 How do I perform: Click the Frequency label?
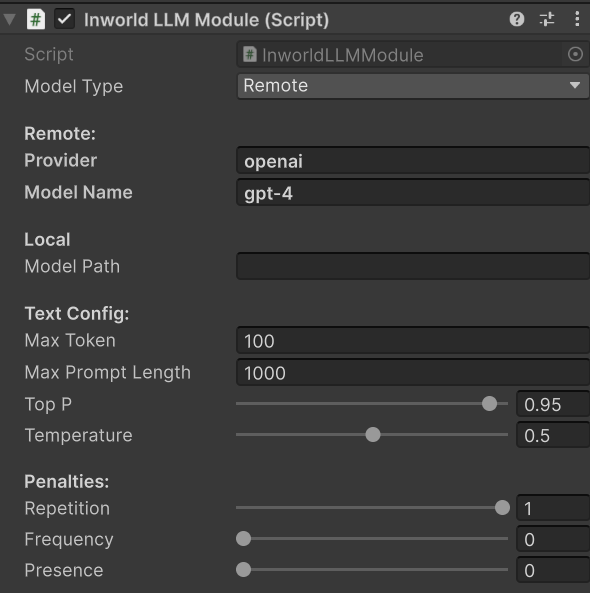(x=69, y=539)
